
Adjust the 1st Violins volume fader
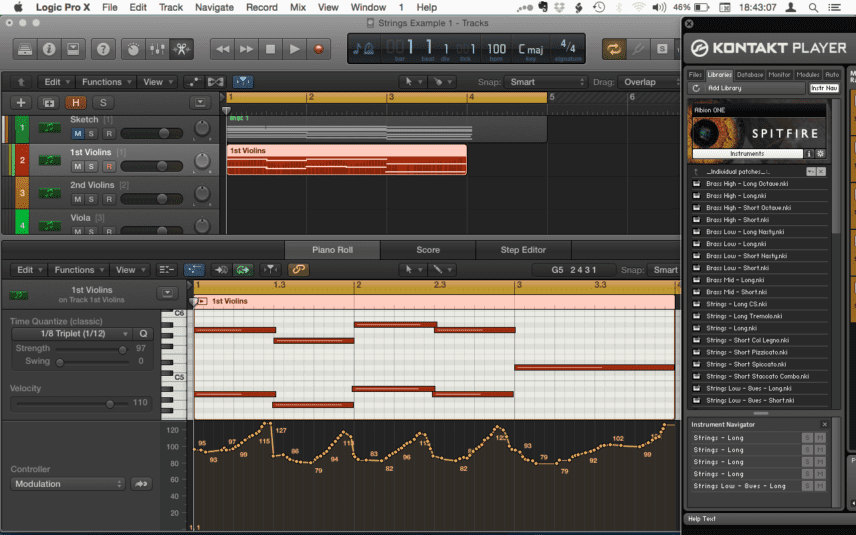[x=162, y=166]
